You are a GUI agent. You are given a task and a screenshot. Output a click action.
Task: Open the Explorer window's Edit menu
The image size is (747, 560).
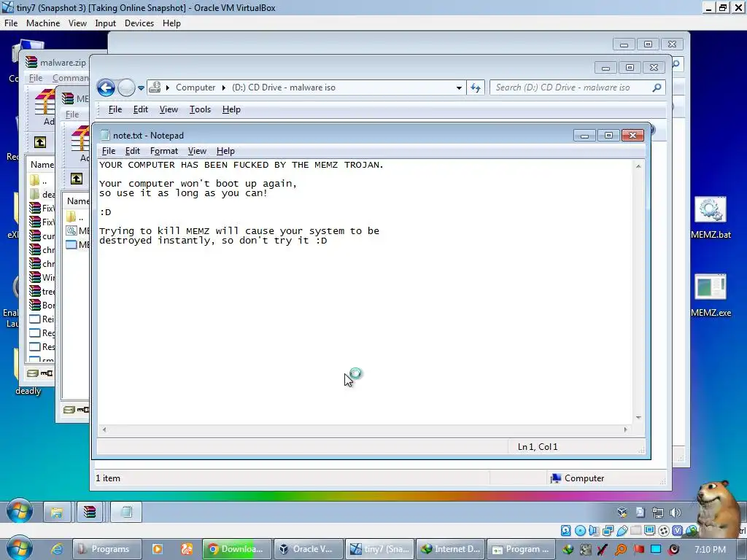click(x=141, y=109)
